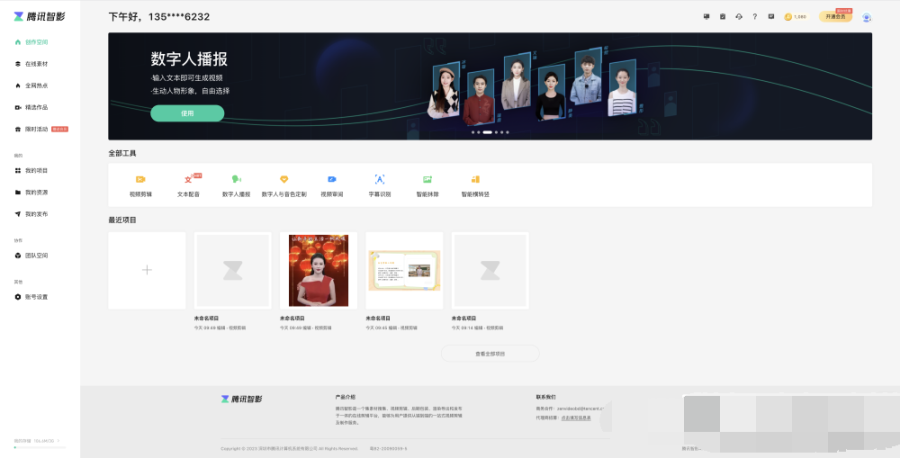The height and width of the screenshot is (458, 900).
Task: Open the recent project with the slide card thumbnail
Action: 404,270
